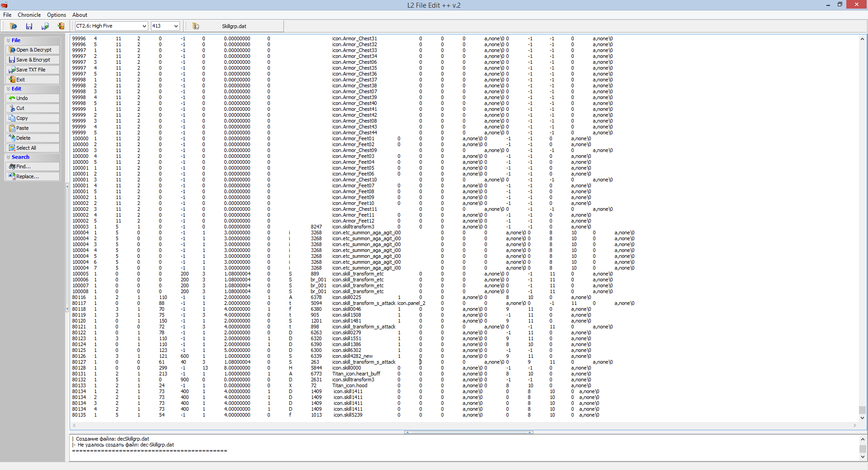Image resolution: width=868 pixels, height=470 pixels.
Task: Open the Chronicle menu
Action: 29,15
